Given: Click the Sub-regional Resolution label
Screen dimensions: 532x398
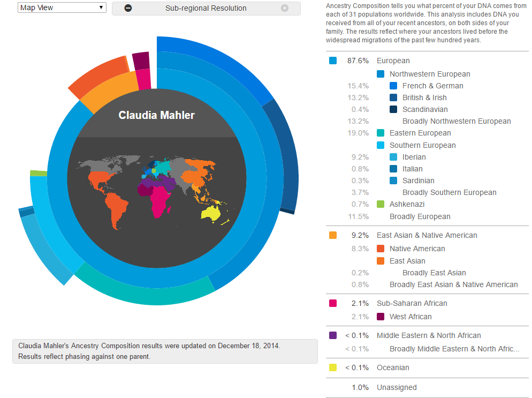Looking at the screenshot, I should coord(206,8).
